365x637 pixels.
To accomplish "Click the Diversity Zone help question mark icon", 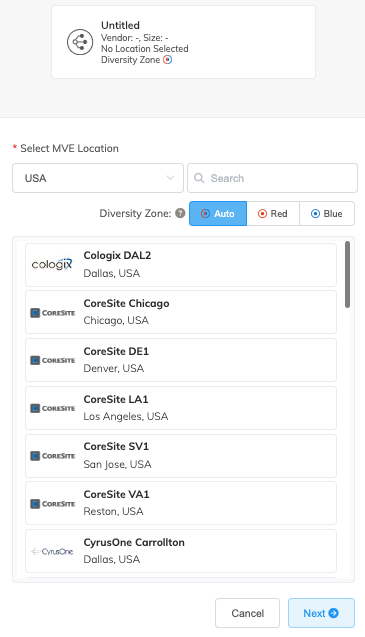I will coord(180,213).
